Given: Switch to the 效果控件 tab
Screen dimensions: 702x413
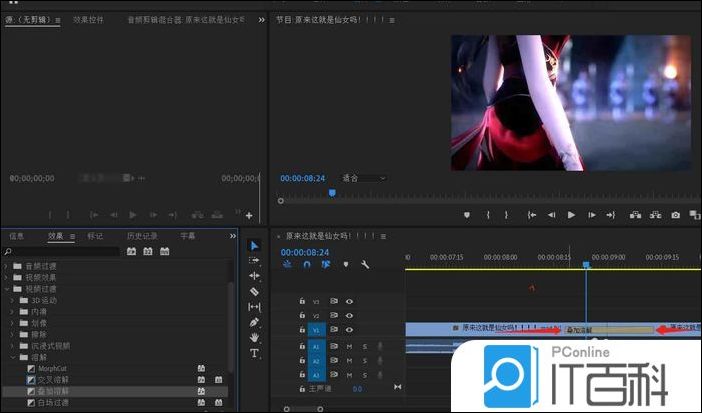Looking at the screenshot, I should (x=90, y=19).
